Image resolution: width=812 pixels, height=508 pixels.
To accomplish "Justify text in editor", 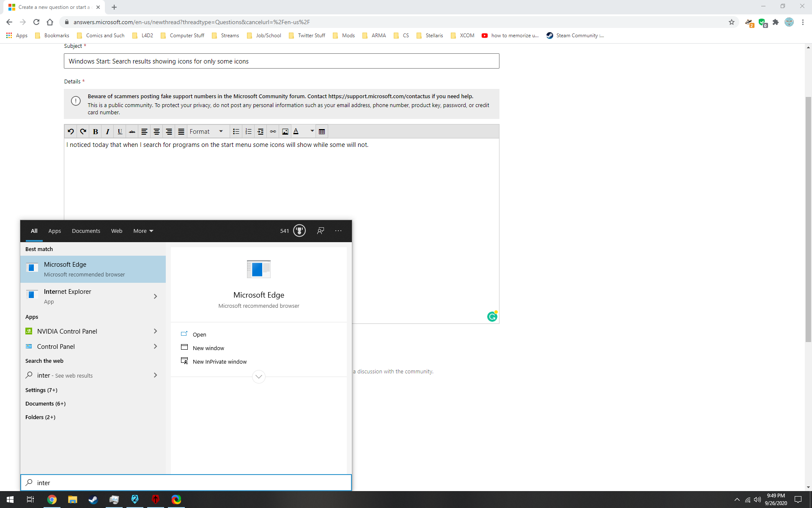I will pos(181,132).
